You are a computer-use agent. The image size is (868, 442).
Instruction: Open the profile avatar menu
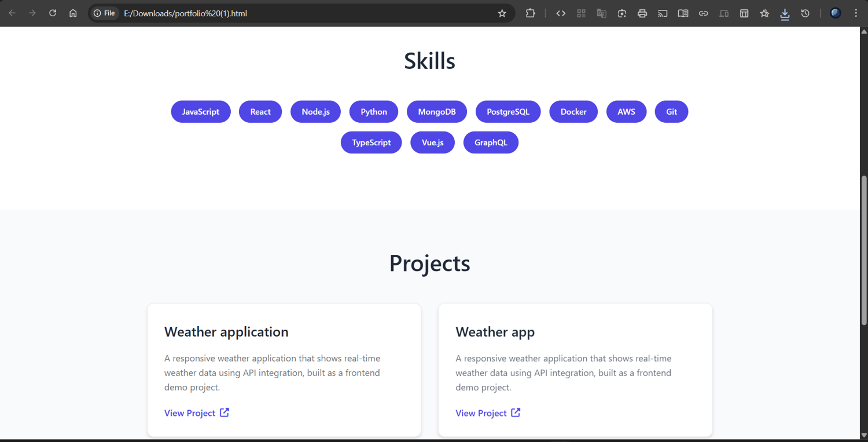coord(836,13)
